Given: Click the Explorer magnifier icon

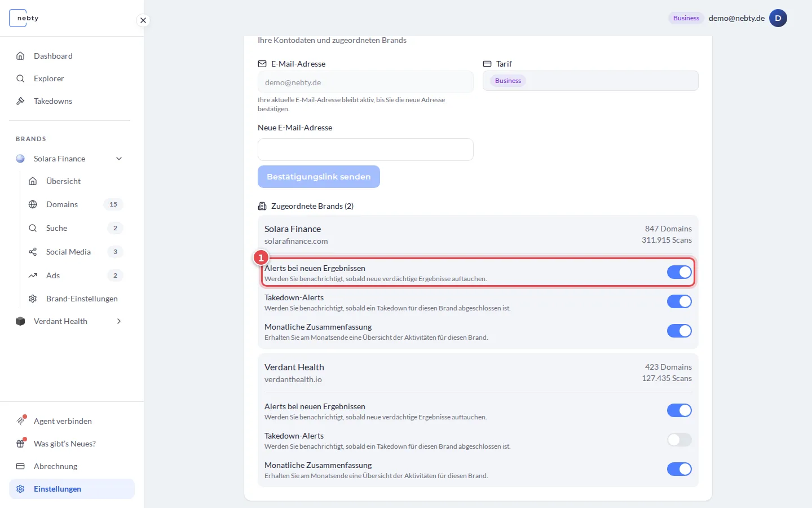Looking at the screenshot, I should [x=20, y=78].
